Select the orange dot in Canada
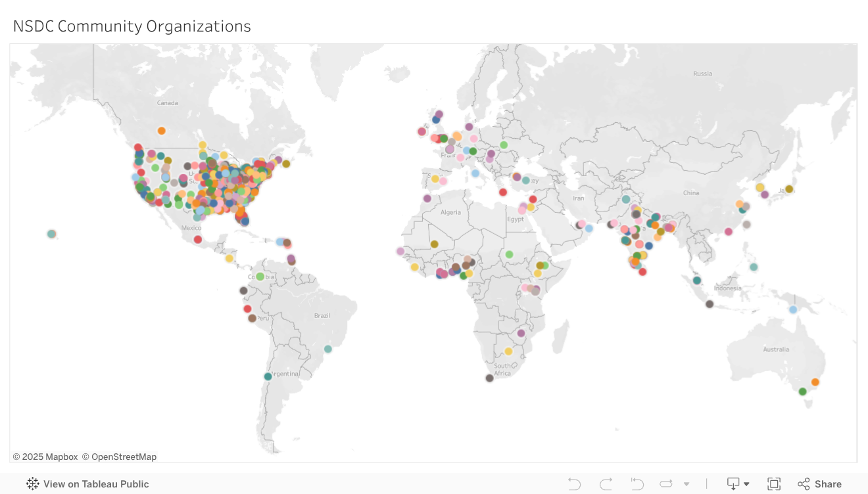This screenshot has width=868, height=494. point(161,131)
